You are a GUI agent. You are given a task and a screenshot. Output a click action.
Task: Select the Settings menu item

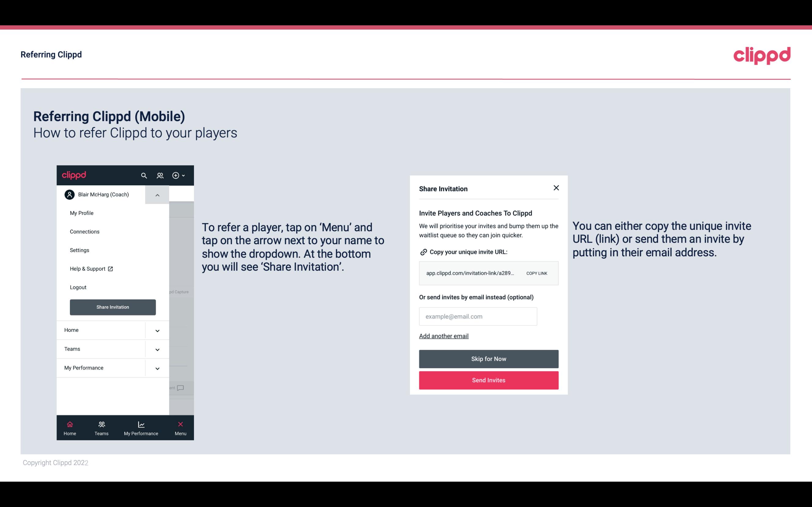(79, 250)
